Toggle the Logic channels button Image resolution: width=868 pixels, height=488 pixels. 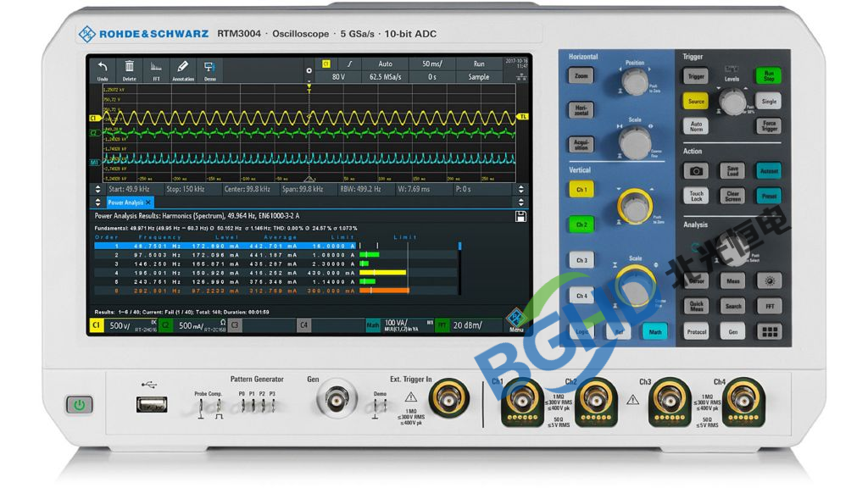(x=581, y=332)
